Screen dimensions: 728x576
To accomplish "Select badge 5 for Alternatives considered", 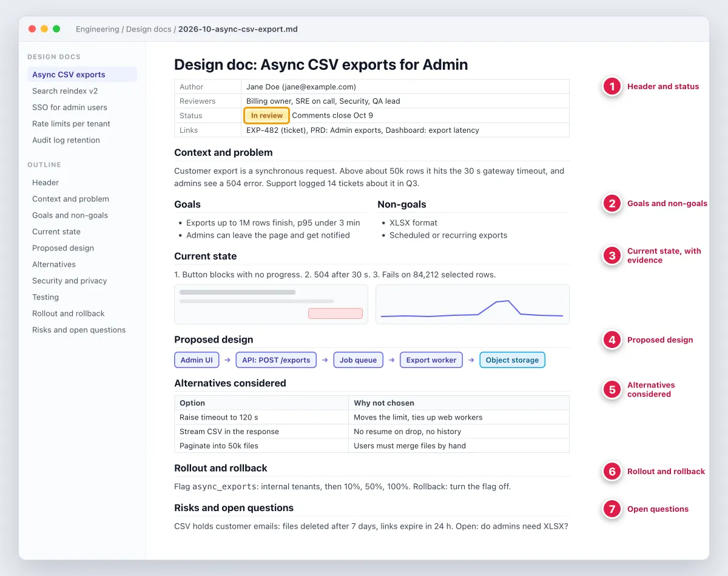I will [x=612, y=390].
